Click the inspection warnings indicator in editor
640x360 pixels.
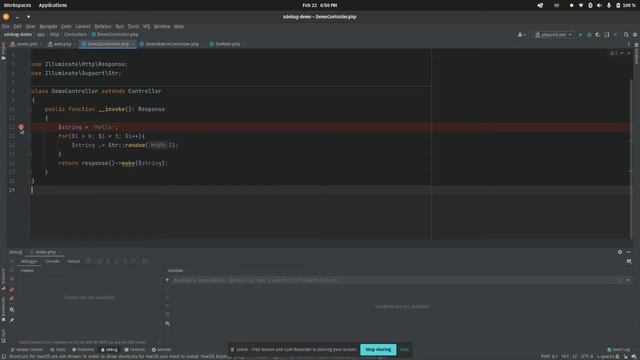click(x=614, y=53)
